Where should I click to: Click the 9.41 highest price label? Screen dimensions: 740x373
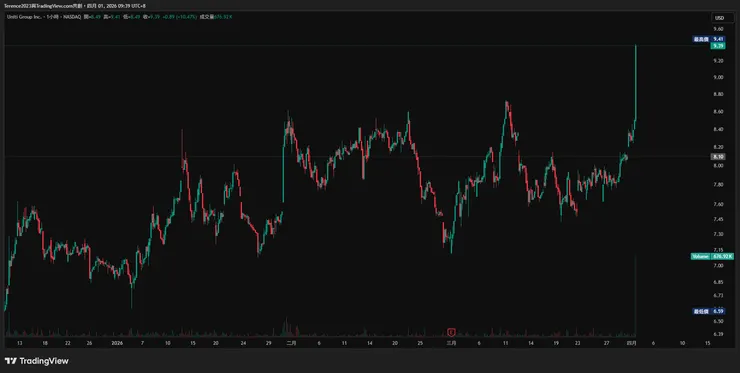tap(708, 39)
